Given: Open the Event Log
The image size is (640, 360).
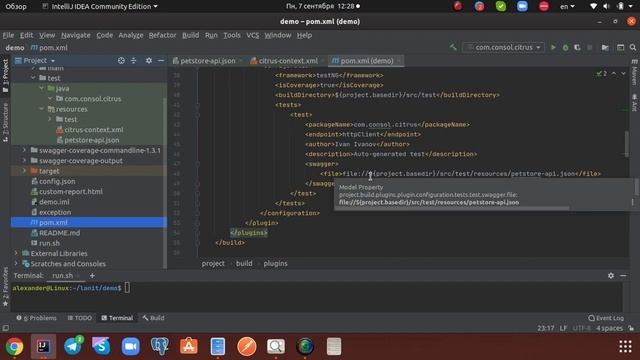Looking at the screenshot, I should click(x=606, y=318).
